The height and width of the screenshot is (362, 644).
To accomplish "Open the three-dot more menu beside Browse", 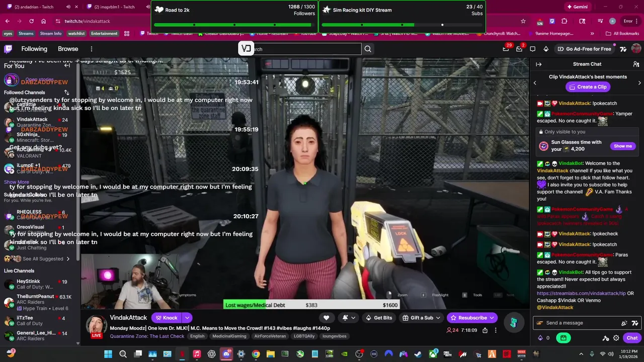I will pyautogui.click(x=92, y=49).
